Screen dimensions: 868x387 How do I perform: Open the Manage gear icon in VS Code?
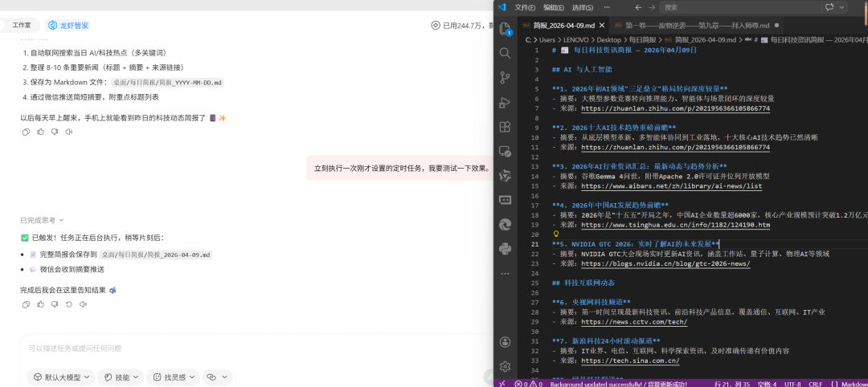point(505,367)
